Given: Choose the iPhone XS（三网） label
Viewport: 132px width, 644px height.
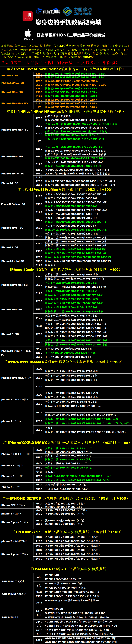Looking at the screenshot, I should tap(12, 466).
